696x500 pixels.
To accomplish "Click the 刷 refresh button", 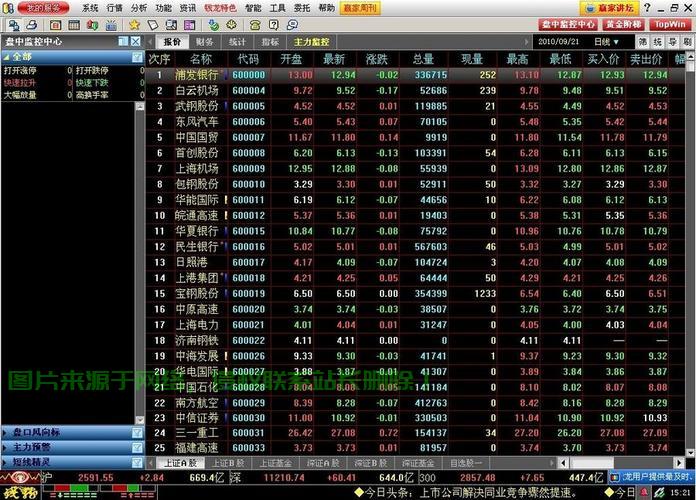I will coord(688,42).
